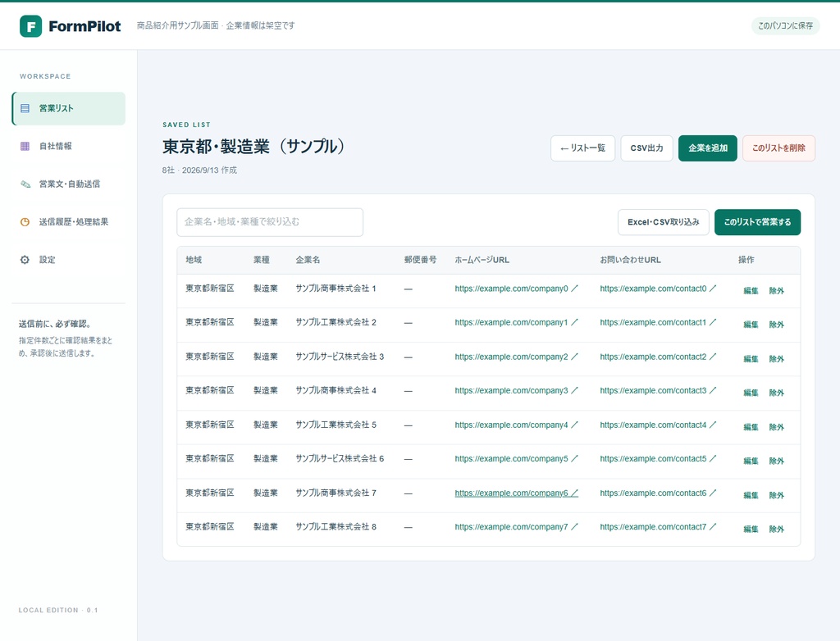Start sales with このリストで営業する
The height and width of the screenshot is (641, 840).
pos(757,222)
